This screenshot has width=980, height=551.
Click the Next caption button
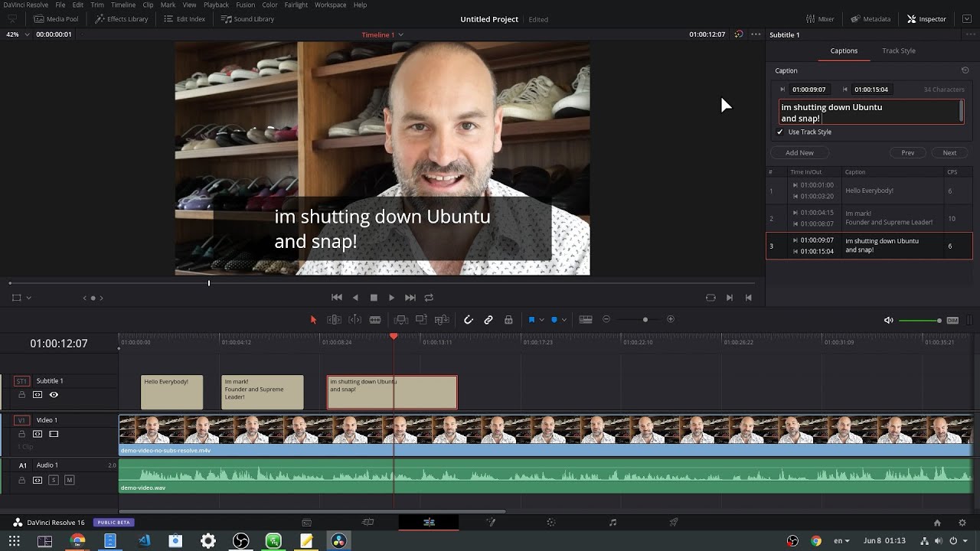(x=949, y=153)
